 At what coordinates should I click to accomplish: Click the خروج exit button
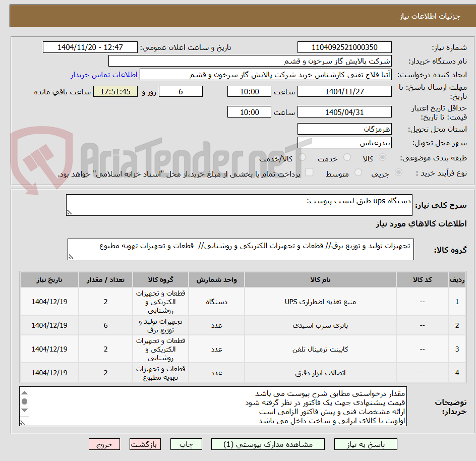104,444
